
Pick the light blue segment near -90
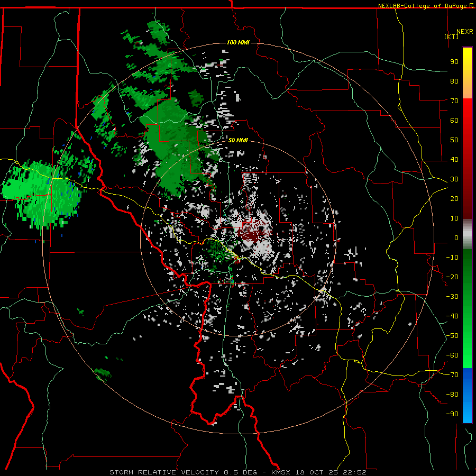[x=467, y=413]
